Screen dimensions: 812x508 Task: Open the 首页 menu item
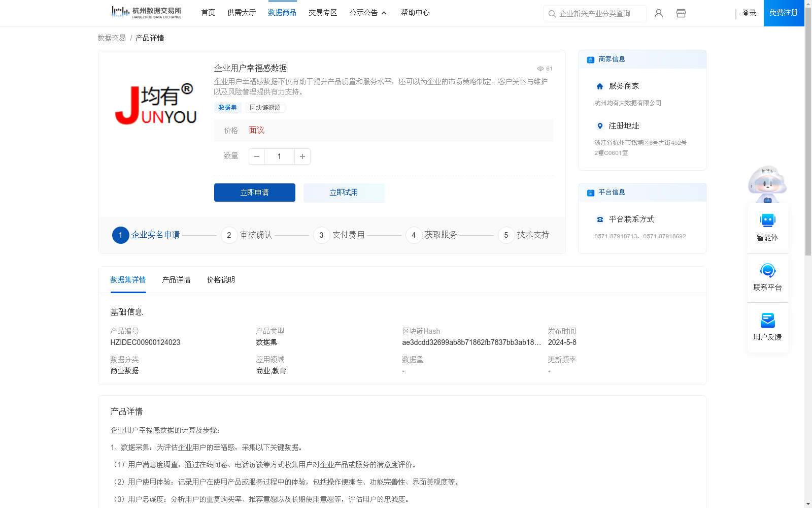pos(208,13)
